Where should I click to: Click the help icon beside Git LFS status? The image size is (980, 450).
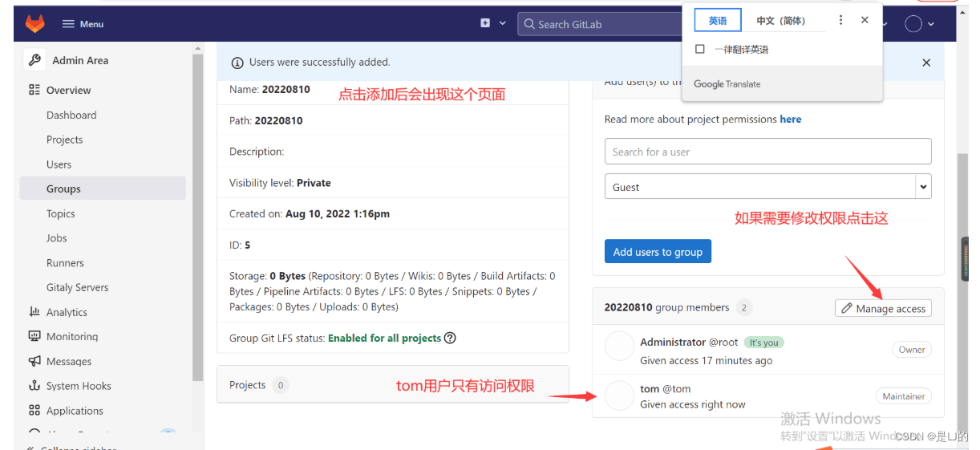(x=450, y=338)
